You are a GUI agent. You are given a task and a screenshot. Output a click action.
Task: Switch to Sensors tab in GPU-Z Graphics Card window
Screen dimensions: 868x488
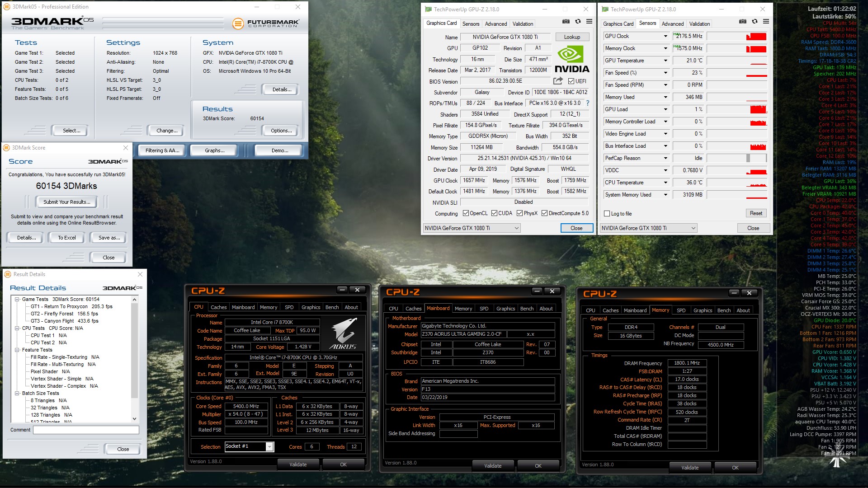[x=471, y=24]
